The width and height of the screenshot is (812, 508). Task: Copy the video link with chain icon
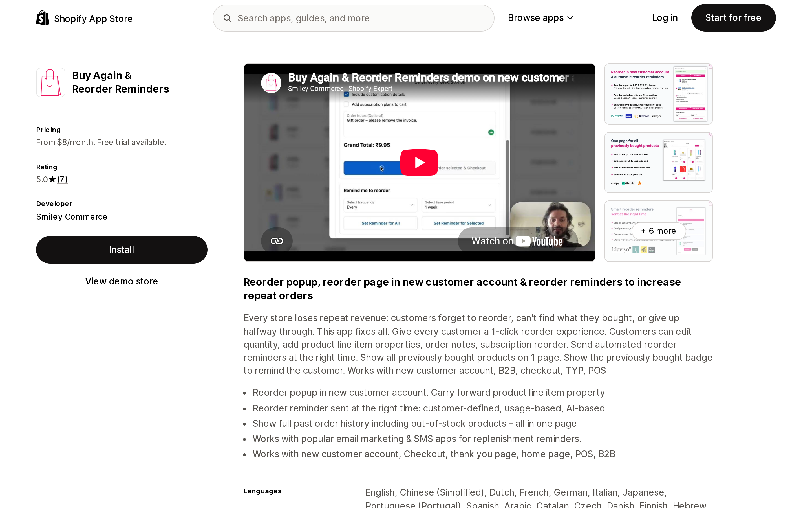click(x=277, y=241)
